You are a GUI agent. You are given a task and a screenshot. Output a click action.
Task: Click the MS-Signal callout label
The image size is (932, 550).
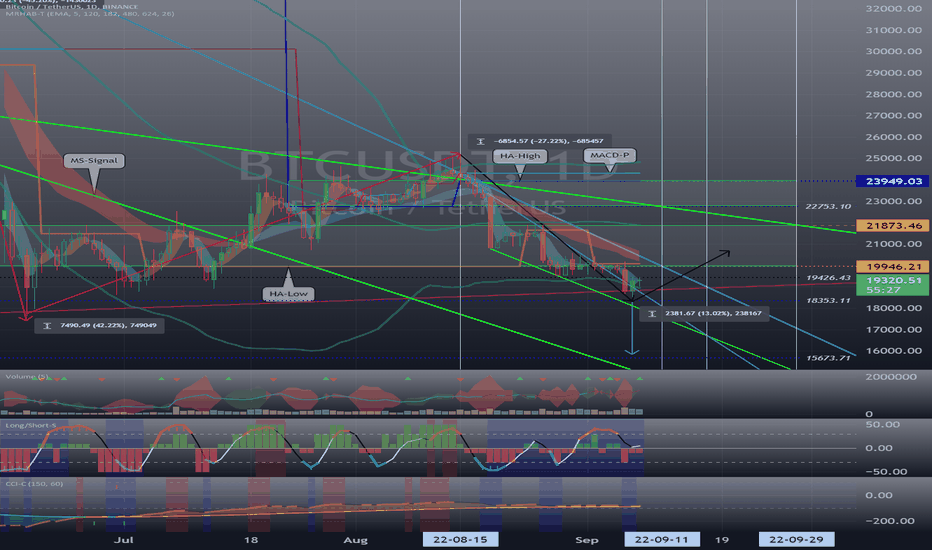[x=94, y=161]
